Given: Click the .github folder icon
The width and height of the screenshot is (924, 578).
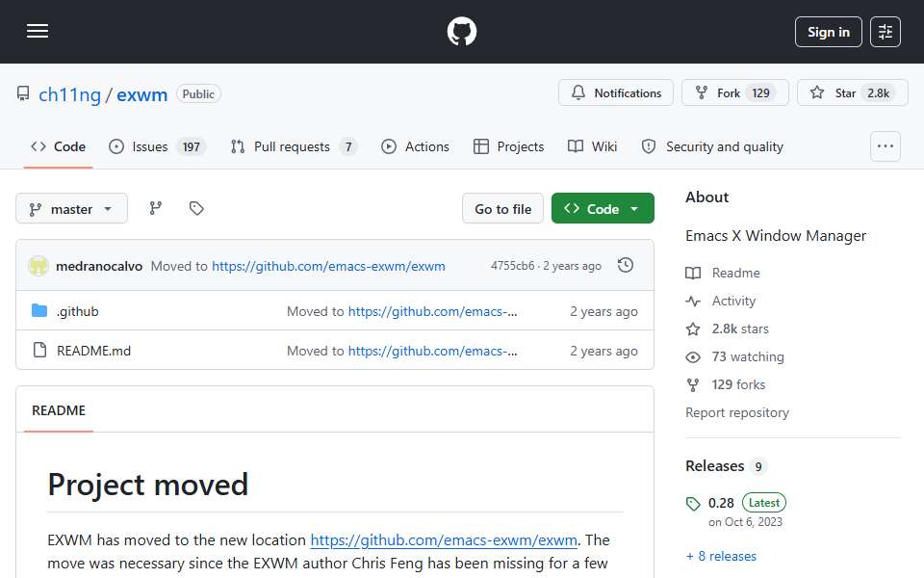Looking at the screenshot, I should pyautogui.click(x=39, y=310).
